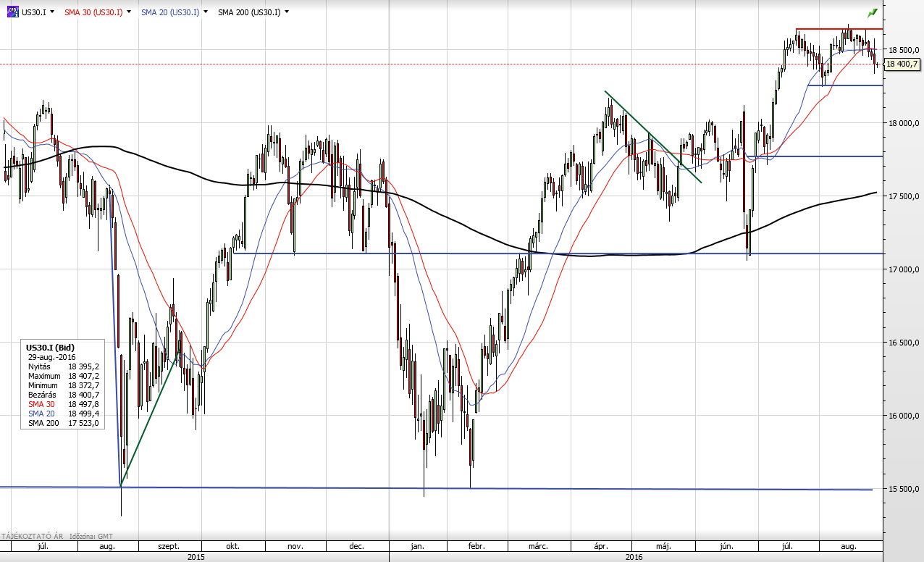This screenshot has height=562, width=924.
Task: Click the green arrow icon in chart corner
Action: tap(872, 13)
